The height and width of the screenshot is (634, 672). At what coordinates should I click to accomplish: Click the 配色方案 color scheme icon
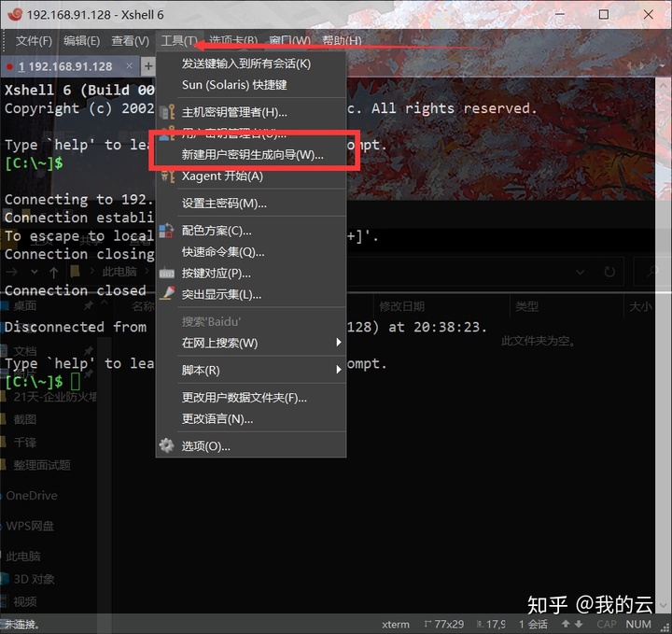166,231
